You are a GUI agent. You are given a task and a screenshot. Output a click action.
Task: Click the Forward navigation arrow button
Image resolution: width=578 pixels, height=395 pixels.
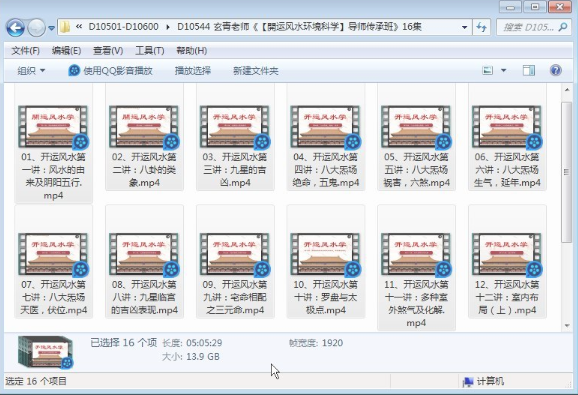(36, 28)
